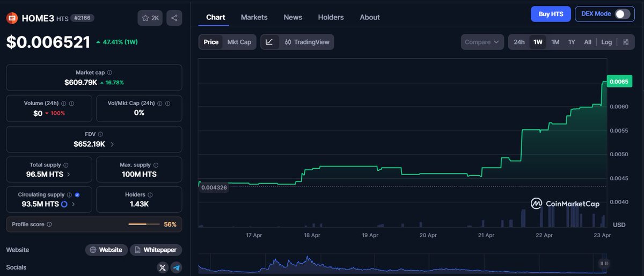
Task: Toggle the DEX Mode switch
Action: tap(623, 14)
